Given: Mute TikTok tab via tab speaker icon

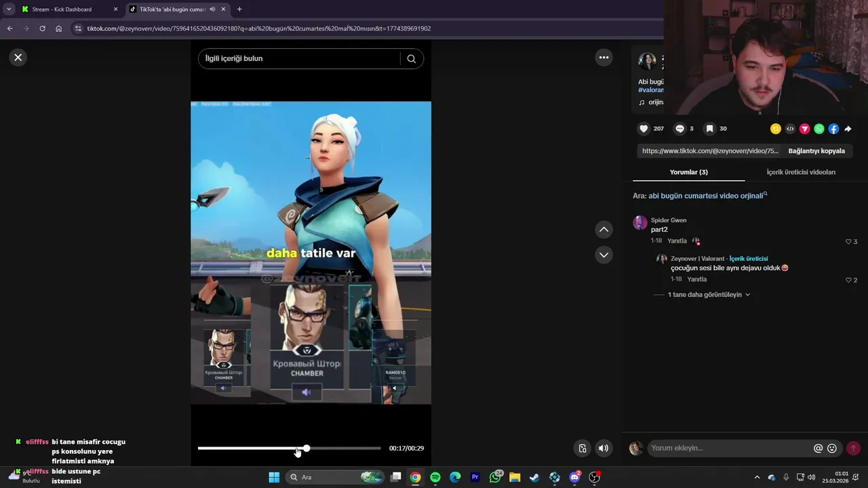Looking at the screenshot, I should tap(212, 9).
